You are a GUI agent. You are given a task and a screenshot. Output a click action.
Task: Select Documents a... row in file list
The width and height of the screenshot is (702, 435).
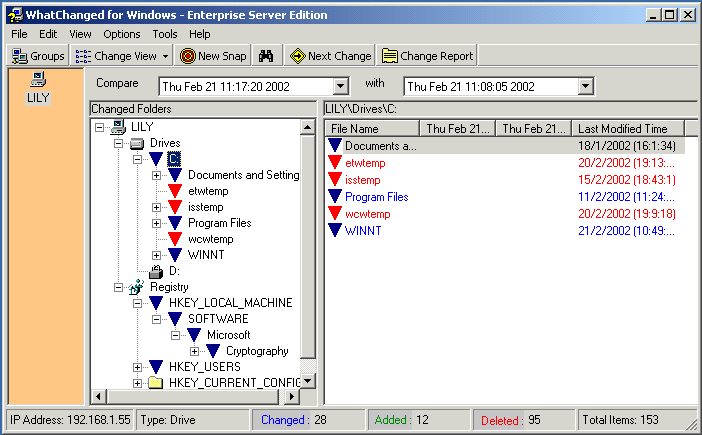pos(505,146)
